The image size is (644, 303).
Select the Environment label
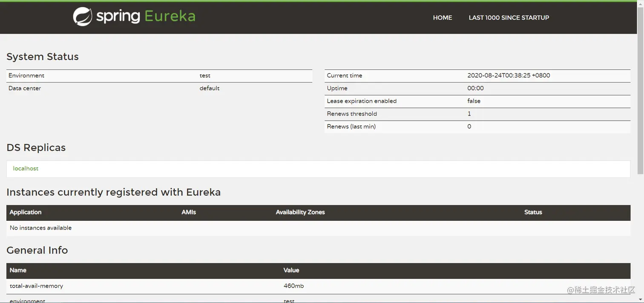(x=26, y=75)
